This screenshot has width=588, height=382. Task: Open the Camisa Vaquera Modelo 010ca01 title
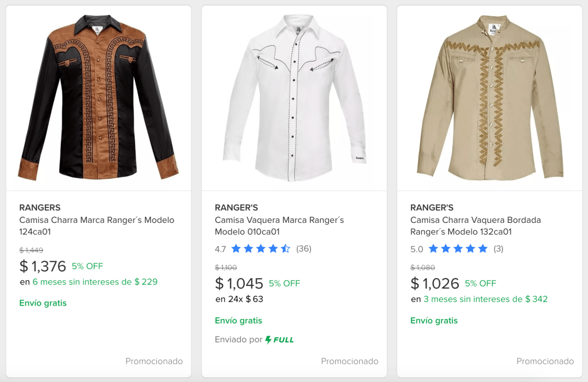click(279, 226)
